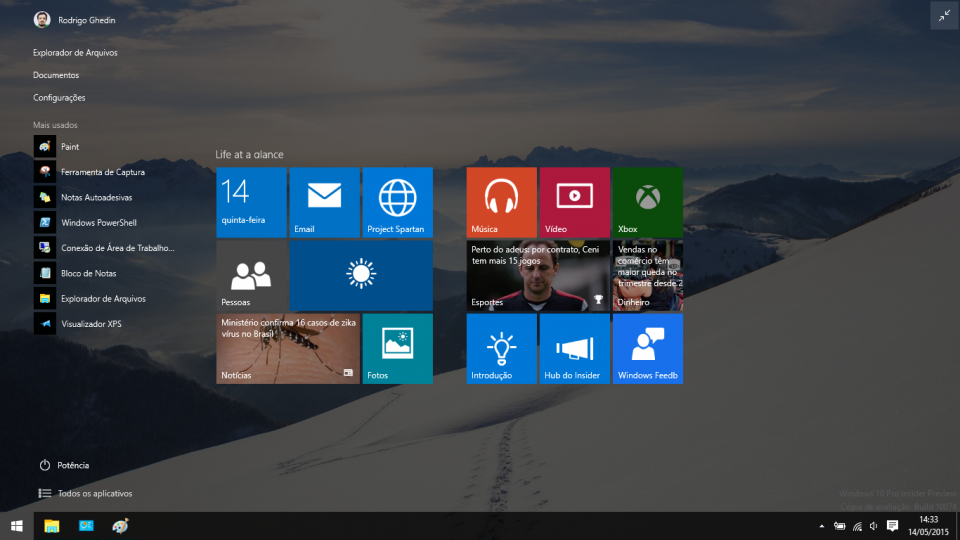Viewport: 960px width, 540px height.
Task: Open the Hub do Insider tile
Action: tap(574, 348)
